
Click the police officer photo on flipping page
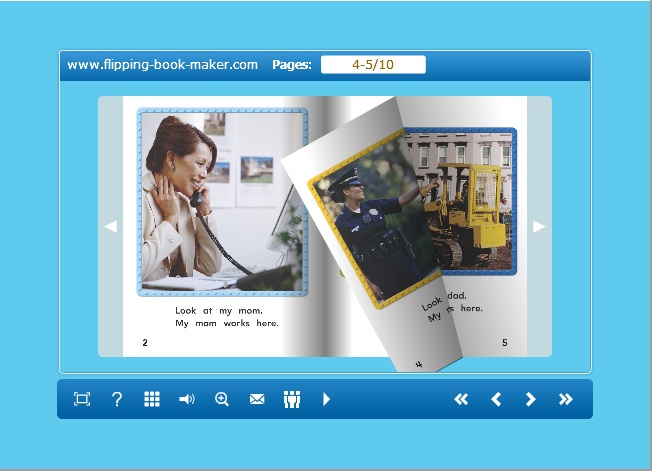[374, 220]
